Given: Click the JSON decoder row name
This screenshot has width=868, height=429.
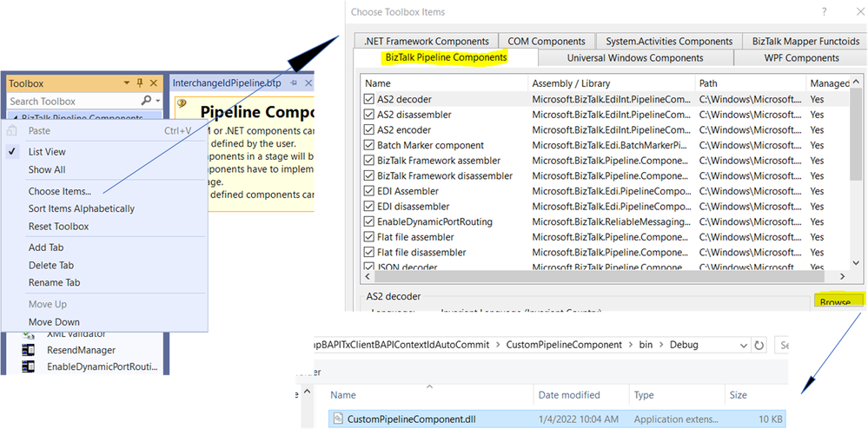Looking at the screenshot, I should [407, 267].
